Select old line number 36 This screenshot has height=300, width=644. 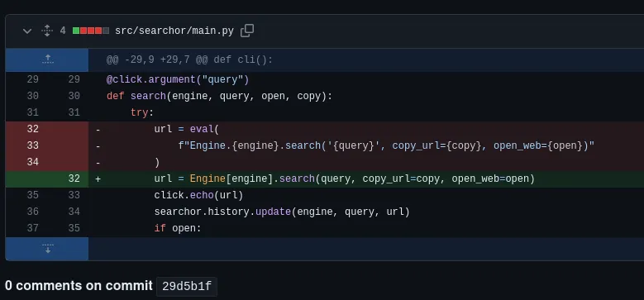click(32, 212)
